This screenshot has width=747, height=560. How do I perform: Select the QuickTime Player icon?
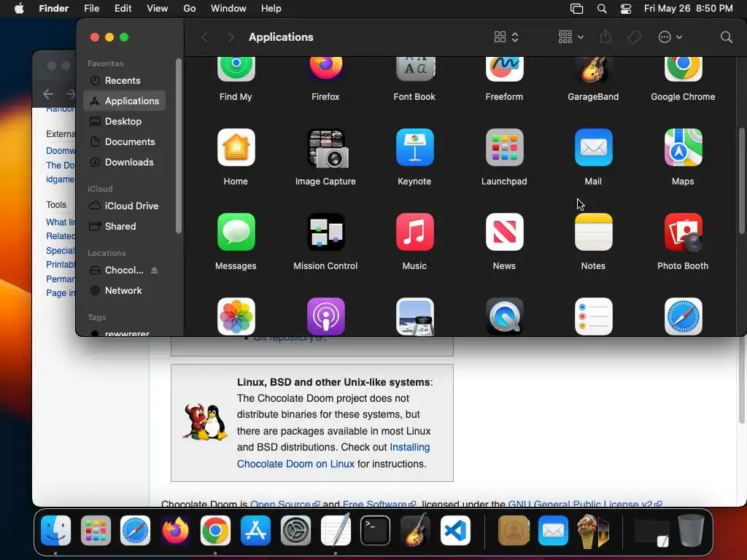[x=504, y=316]
